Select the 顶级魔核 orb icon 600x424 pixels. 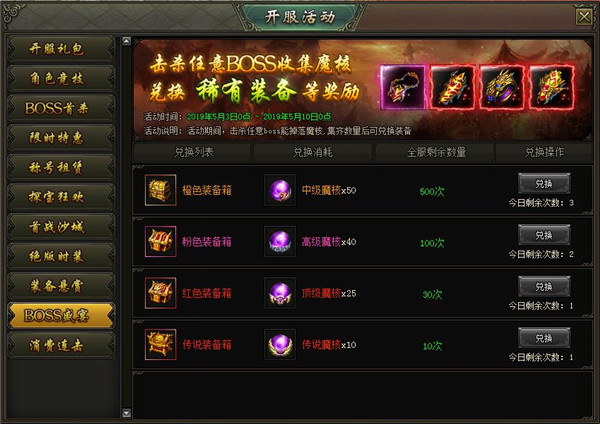280,293
